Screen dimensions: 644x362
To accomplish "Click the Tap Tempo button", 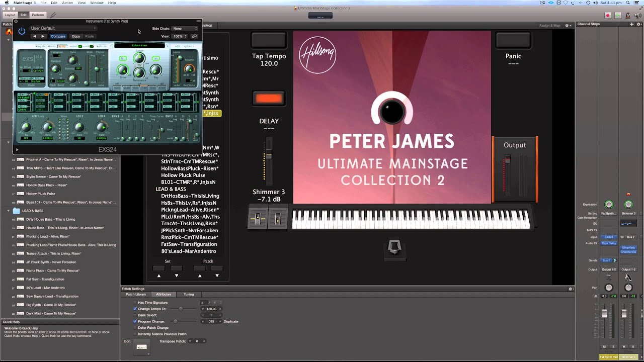I will pyautogui.click(x=269, y=40).
